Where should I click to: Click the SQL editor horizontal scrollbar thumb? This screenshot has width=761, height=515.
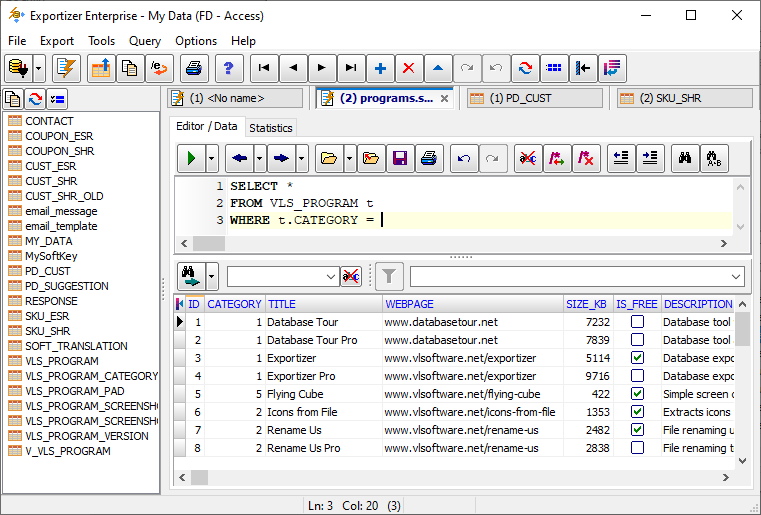(209, 243)
